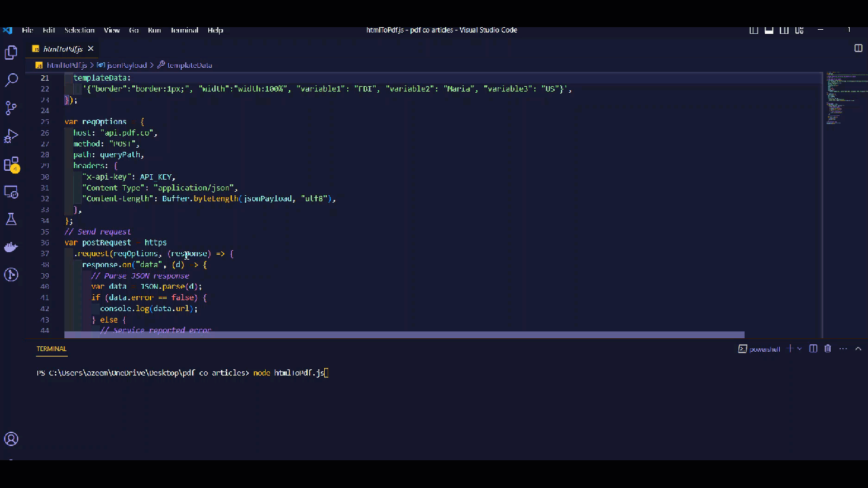Viewport: 868px width, 488px height.
Task: Split the editor to the right
Action: point(858,49)
